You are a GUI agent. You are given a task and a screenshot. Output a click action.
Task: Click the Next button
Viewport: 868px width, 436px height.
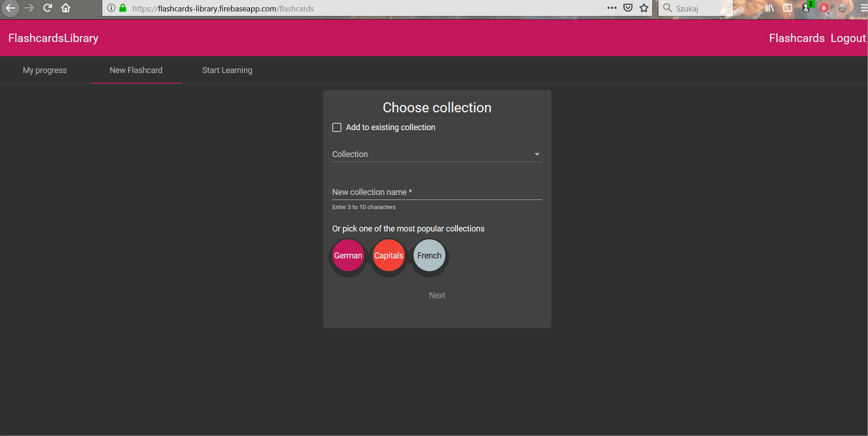437,295
